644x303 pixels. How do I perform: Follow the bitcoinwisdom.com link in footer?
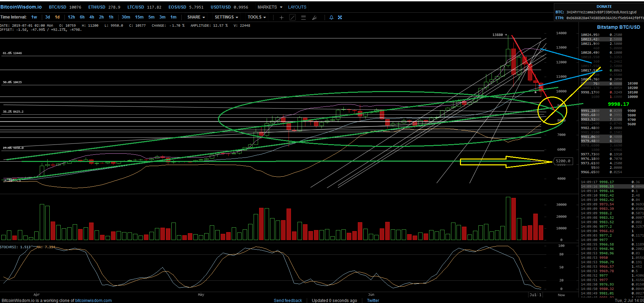coord(93,300)
